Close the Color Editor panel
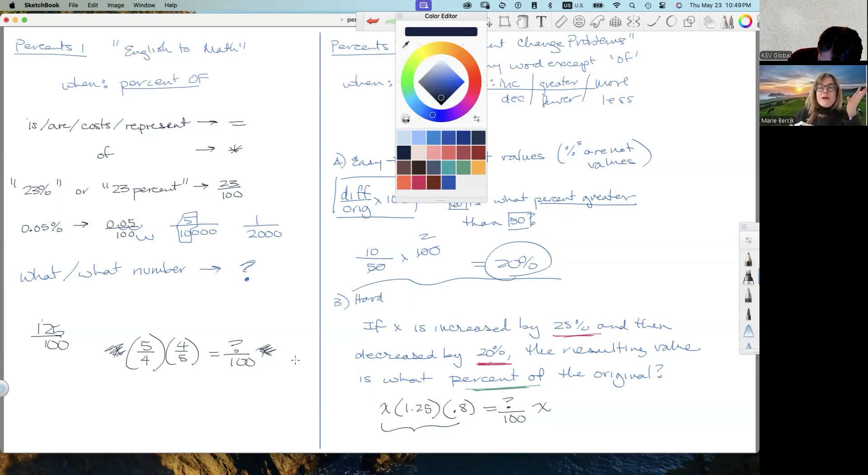 (400, 16)
